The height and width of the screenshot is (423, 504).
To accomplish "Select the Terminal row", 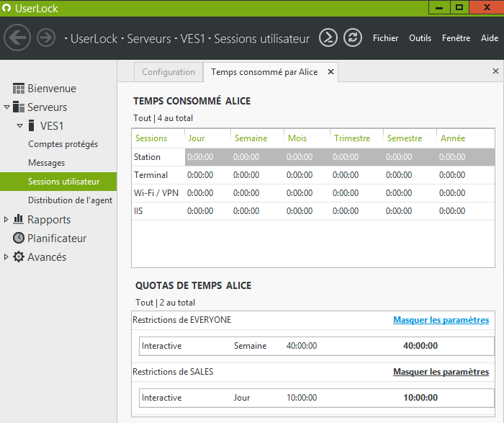I will 313,175.
